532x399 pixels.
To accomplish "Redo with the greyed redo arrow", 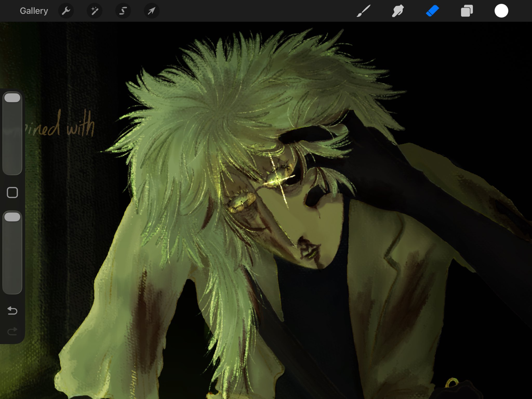I will [x=12, y=331].
